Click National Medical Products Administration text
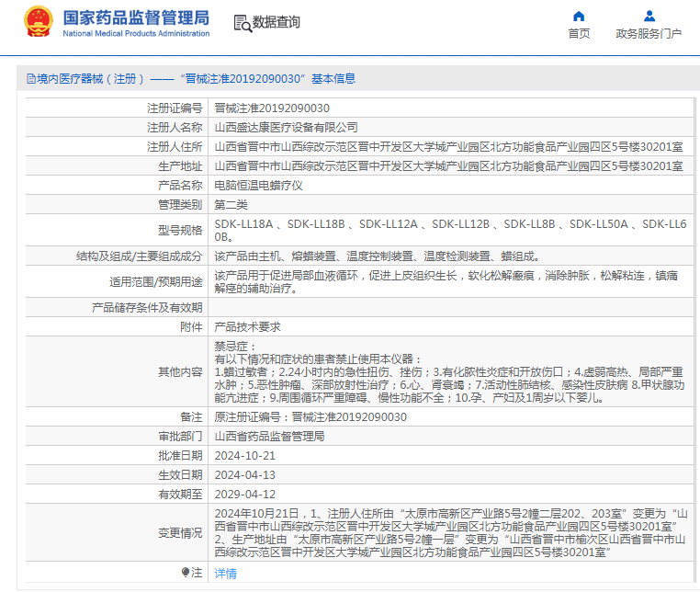Image resolution: width=700 pixels, height=592 pixels. click(x=136, y=33)
